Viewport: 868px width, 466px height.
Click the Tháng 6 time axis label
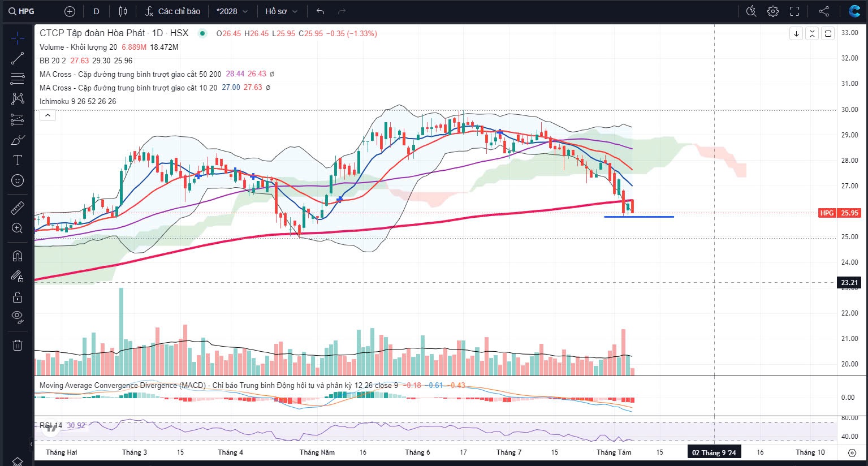(x=417, y=452)
